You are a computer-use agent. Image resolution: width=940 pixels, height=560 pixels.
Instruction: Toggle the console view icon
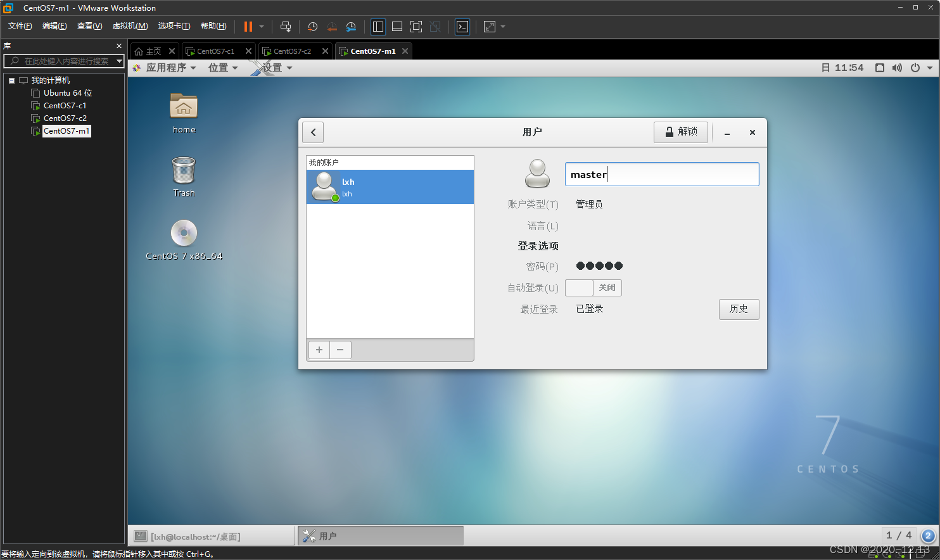[462, 27]
